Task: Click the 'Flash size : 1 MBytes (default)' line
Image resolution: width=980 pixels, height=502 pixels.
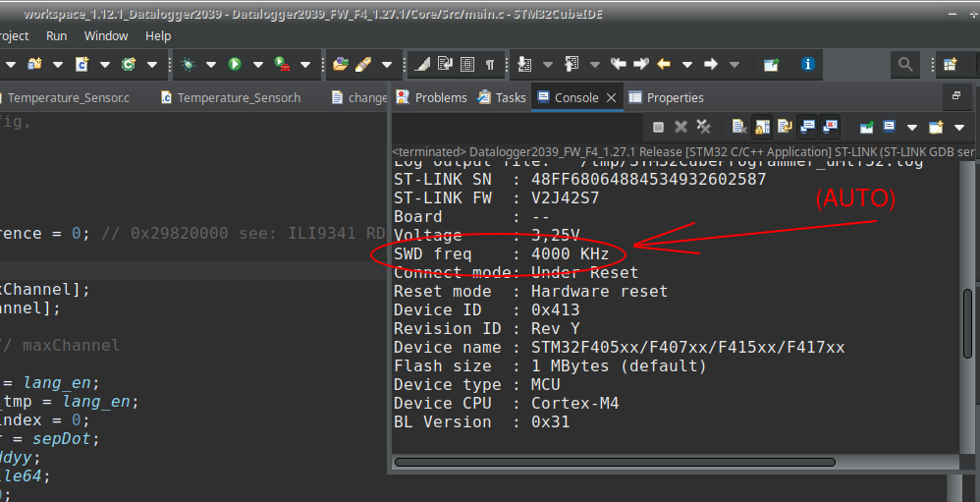Action: coord(551,365)
